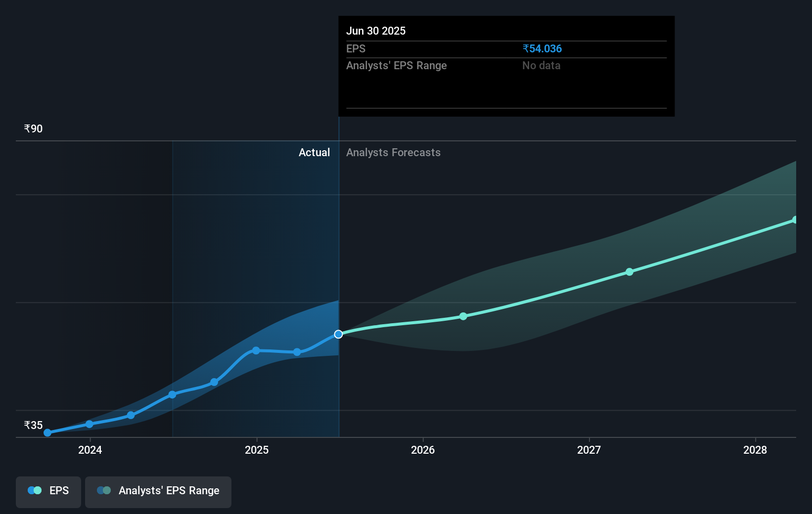Click the EPS row label in tooltip
Viewport: 812px width, 514px height.
click(356, 49)
